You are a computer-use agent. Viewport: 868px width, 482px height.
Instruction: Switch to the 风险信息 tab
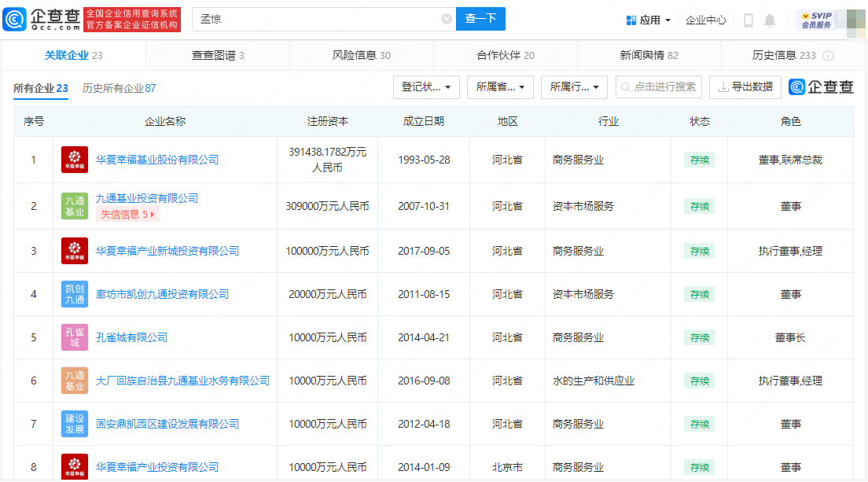coord(361,56)
